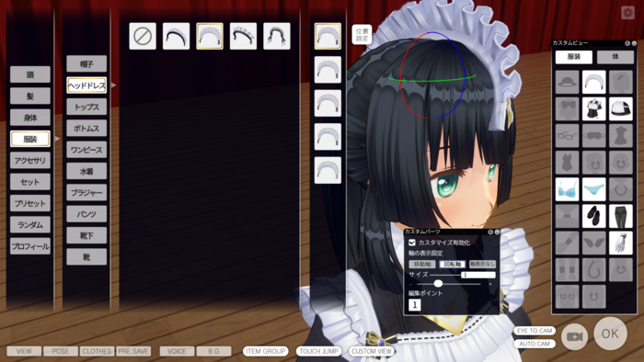Screen dimensions: 644x362
Task: Select the 回転軸 axis option
Action: tap(453, 265)
